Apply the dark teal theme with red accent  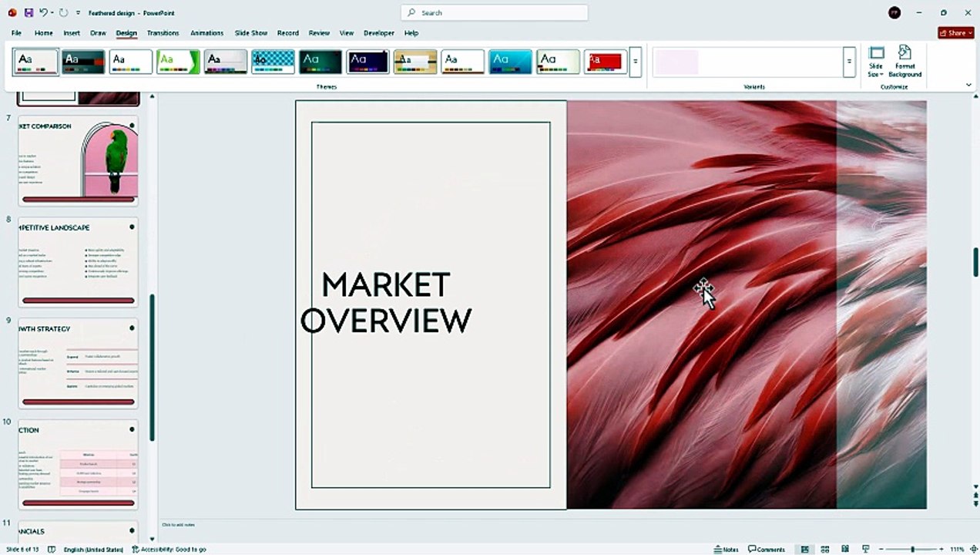point(83,62)
